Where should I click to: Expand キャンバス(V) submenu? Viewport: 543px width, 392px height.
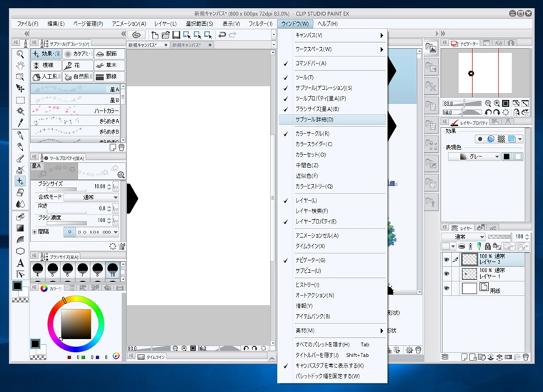pos(332,35)
